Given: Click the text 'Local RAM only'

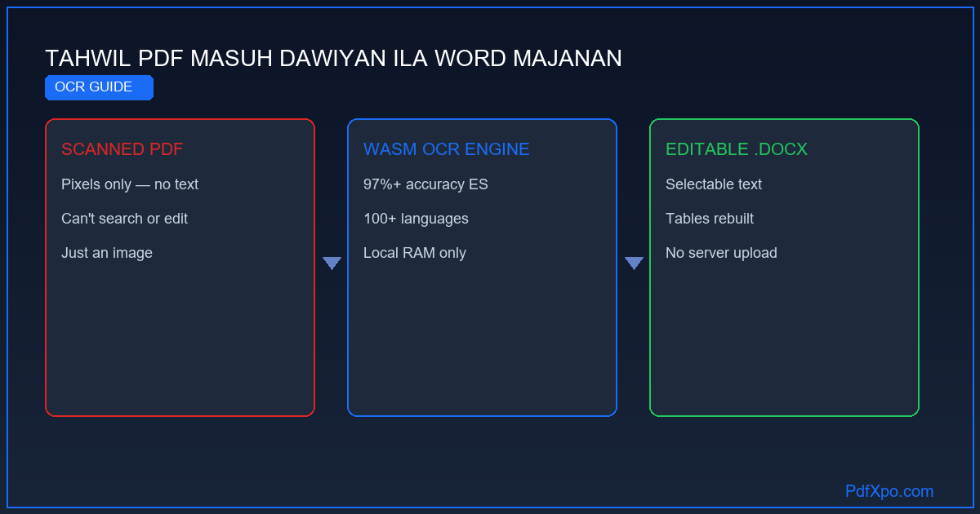Looking at the screenshot, I should pyautogui.click(x=415, y=253).
